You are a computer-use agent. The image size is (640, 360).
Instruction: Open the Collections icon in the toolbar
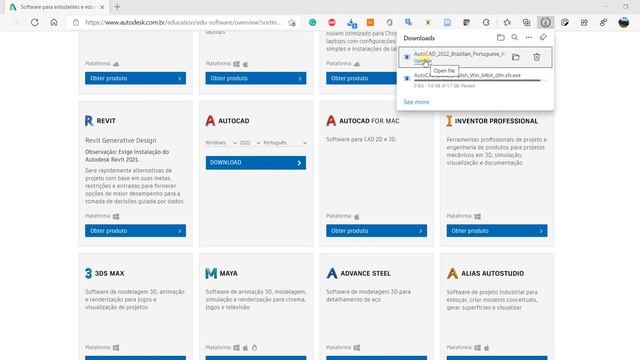(526, 22)
